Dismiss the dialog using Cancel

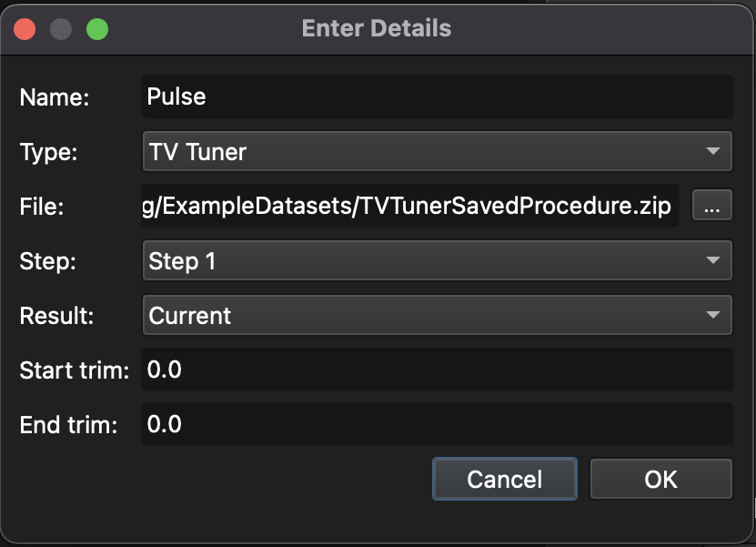click(x=505, y=479)
